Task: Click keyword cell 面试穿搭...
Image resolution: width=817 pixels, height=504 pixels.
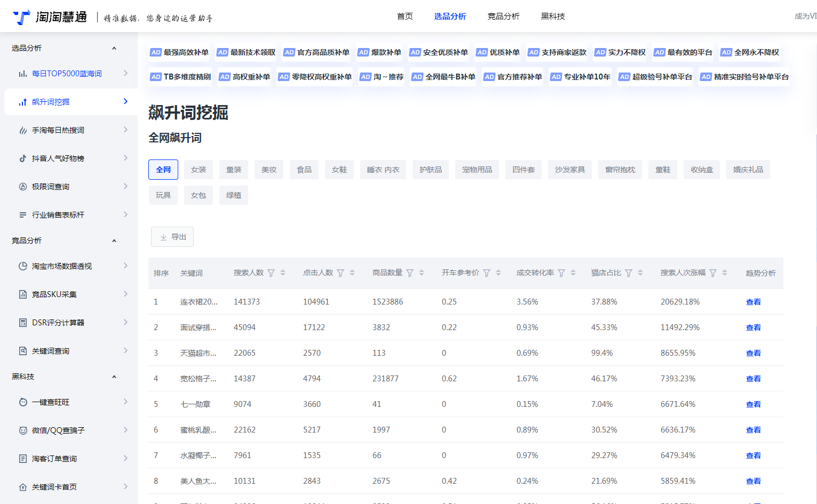Action: click(x=199, y=327)
